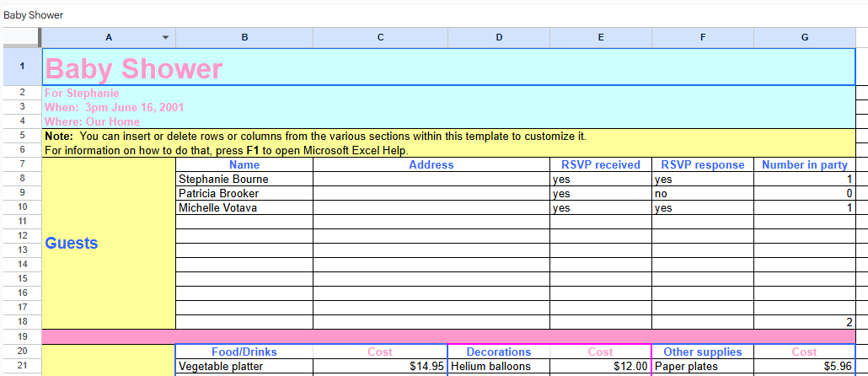
Task: Select column G header
Action: 805,37
